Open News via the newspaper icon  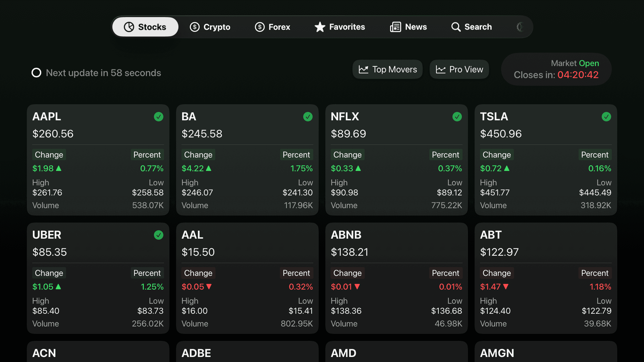tap(396, 27)
